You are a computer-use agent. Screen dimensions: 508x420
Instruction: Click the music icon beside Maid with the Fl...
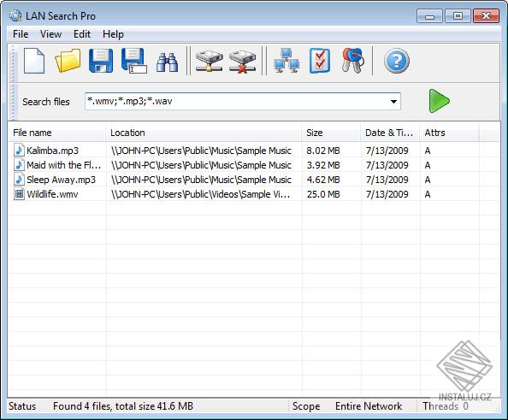tap(19, 164)
